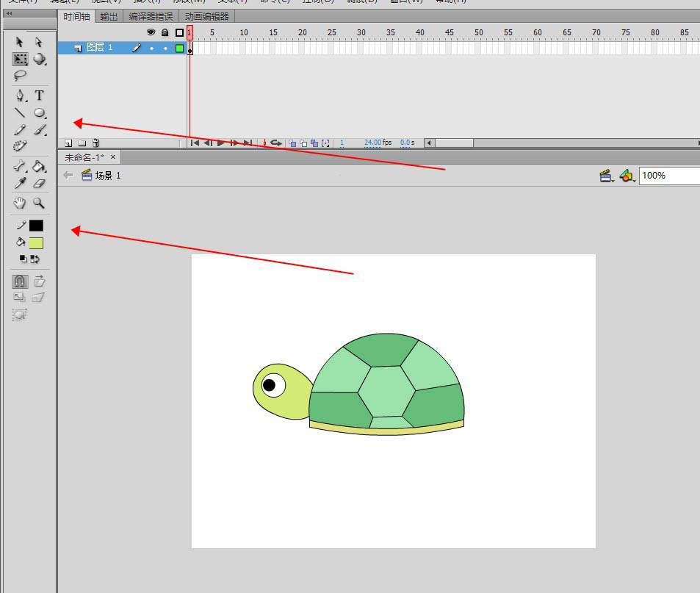Switch to the 输出 tab
The height and width of the screenshot is (593, 700).
coord(109,16)
